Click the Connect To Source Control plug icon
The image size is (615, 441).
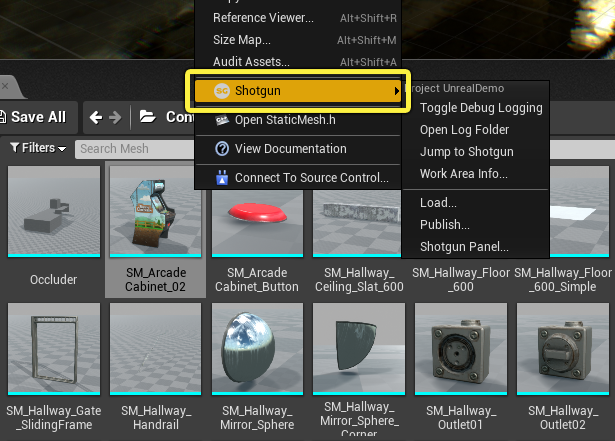pyautogui.click(x=222, y=177)
